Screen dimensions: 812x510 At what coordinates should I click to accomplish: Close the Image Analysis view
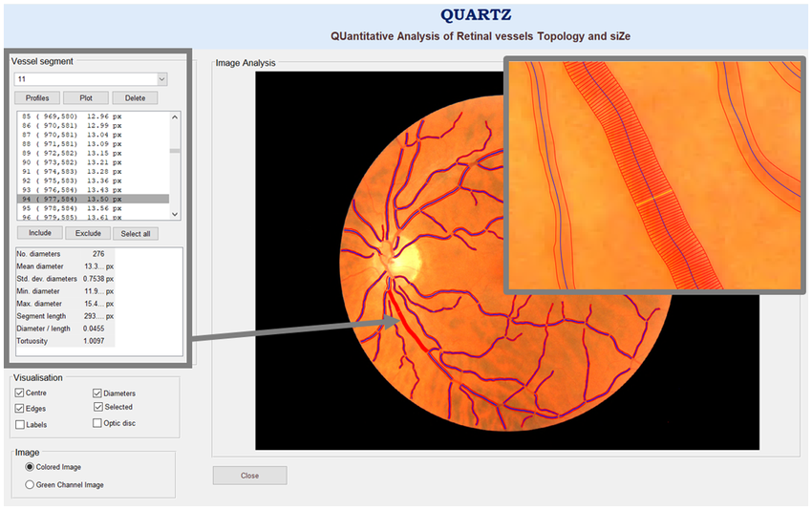point(249,476)
